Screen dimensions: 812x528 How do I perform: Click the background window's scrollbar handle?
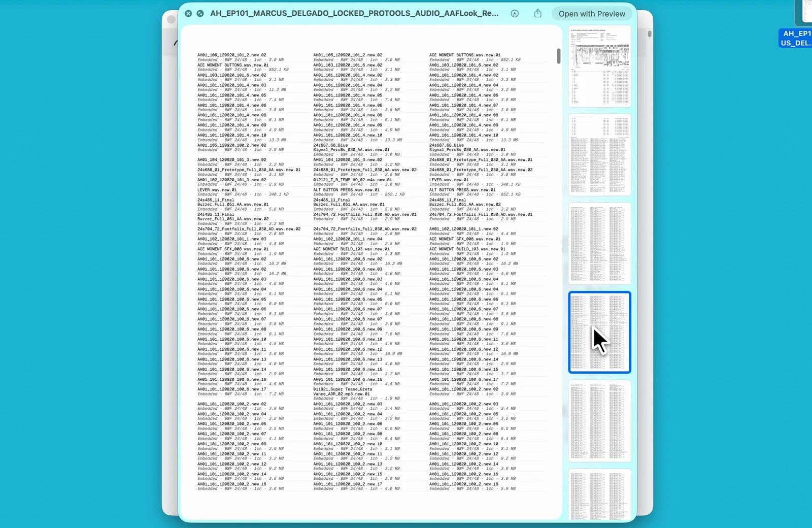coord(650,34)
